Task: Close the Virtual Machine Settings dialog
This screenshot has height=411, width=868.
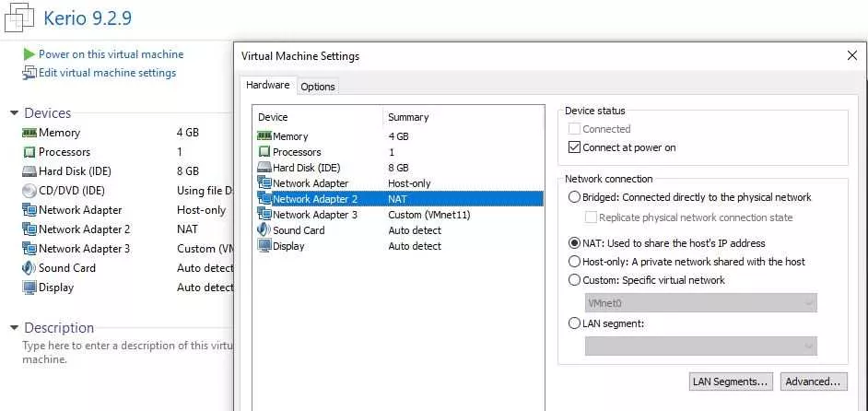Action: click(x=852, y=55)
